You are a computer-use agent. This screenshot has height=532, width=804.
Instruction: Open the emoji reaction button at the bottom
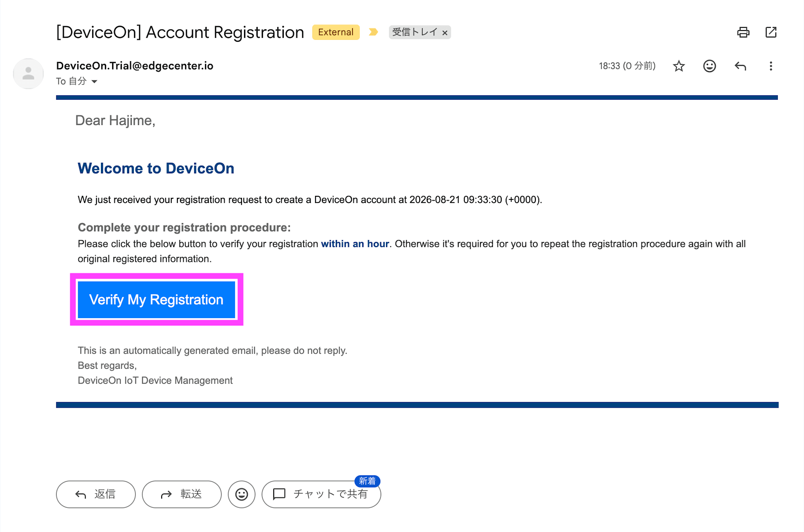242,494
